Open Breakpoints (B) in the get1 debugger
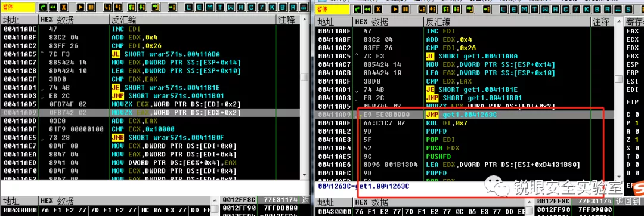 click(x=597, y=9)
